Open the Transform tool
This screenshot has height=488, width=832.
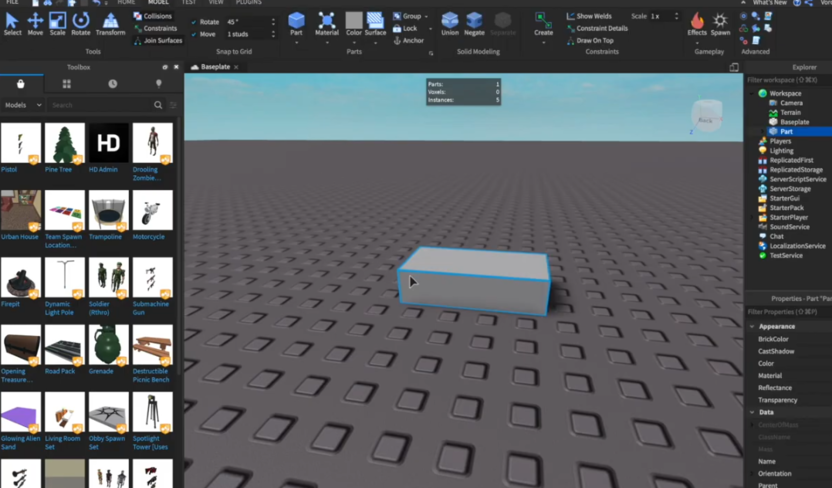pyautogui.click(x=110, y=24)
